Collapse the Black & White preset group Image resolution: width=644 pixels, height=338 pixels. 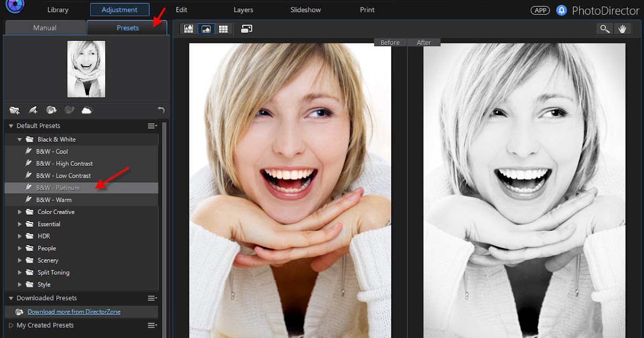[20, 138]
